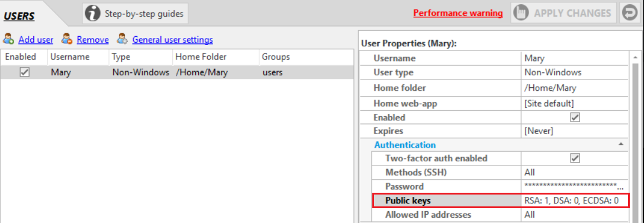Click the General user settings icon
Screen dimensions: 644x223
[x=122, y=40]
